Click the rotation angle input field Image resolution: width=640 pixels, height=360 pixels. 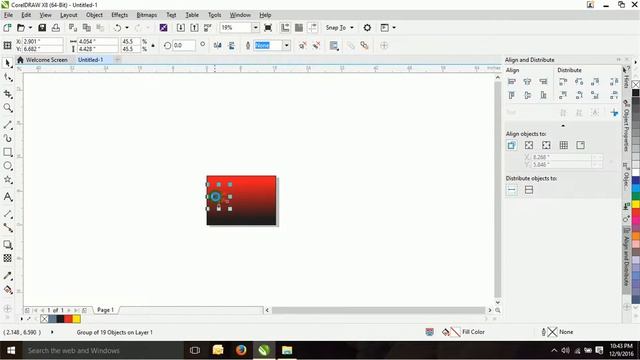coord(184,45)
